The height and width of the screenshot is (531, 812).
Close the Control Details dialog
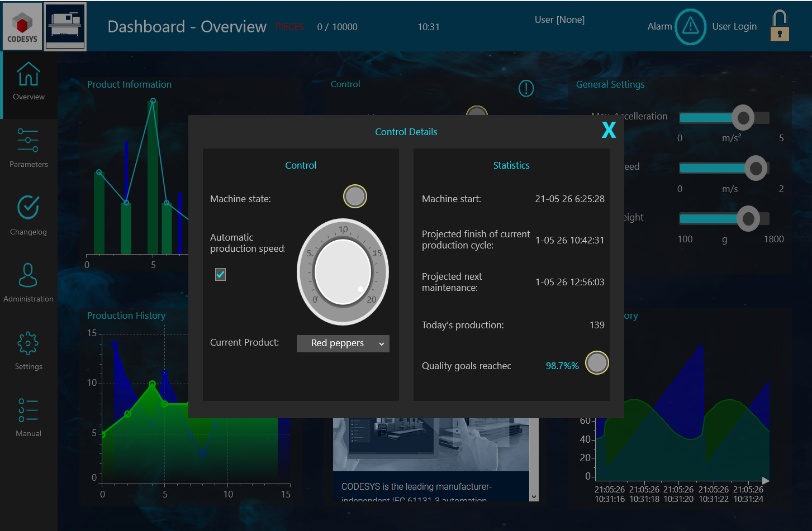[x=609, y=130]
